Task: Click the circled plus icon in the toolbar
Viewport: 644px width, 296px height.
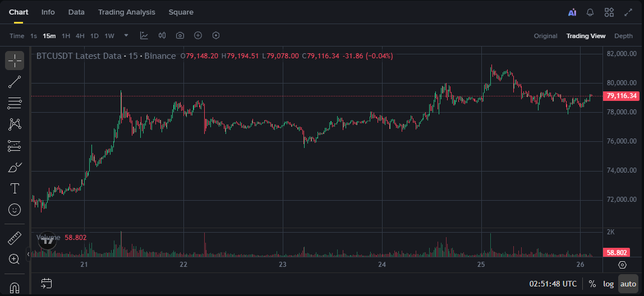Action: click(x=198, y=36)
